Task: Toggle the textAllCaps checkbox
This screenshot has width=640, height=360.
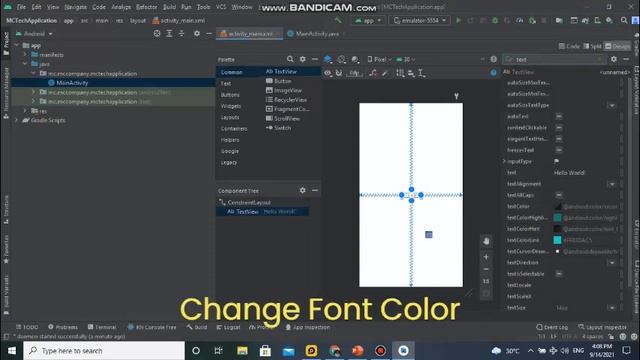Action: tap(559, 195)
